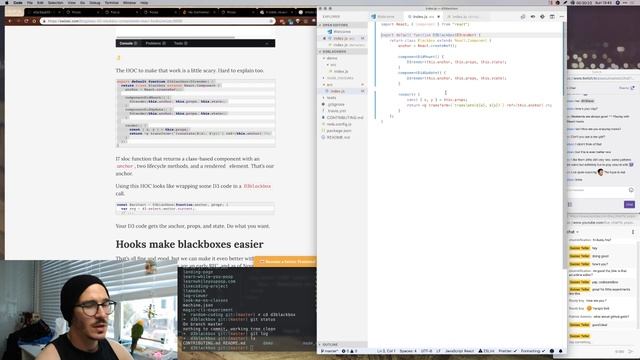The height and width of the screenshot is (360, 640).
Task: Open the YouTube chat dropdown selector
Action: pyautogui.click(x=573, y=232)
